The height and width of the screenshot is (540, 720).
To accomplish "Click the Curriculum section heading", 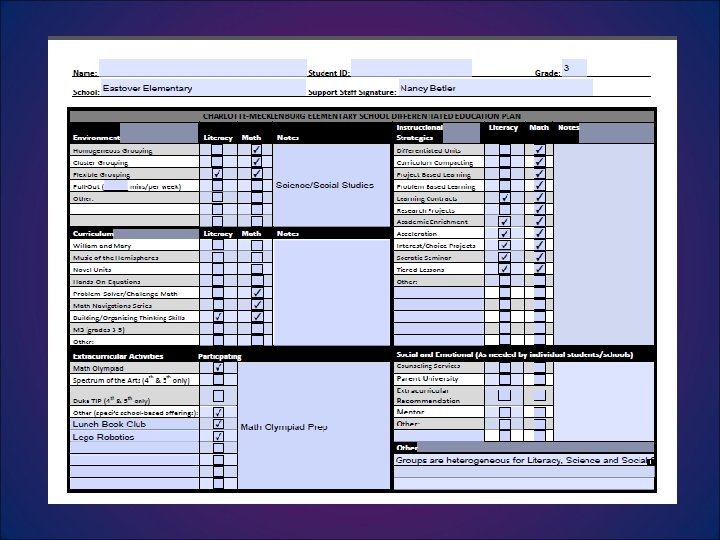I will pos(93,233).
